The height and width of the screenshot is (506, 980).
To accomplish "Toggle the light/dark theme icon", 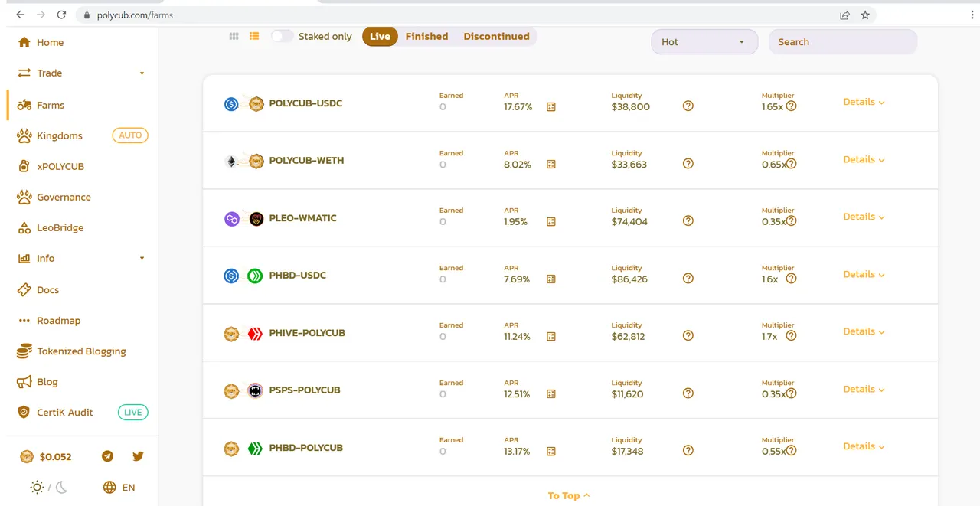I will pos(49,488).
